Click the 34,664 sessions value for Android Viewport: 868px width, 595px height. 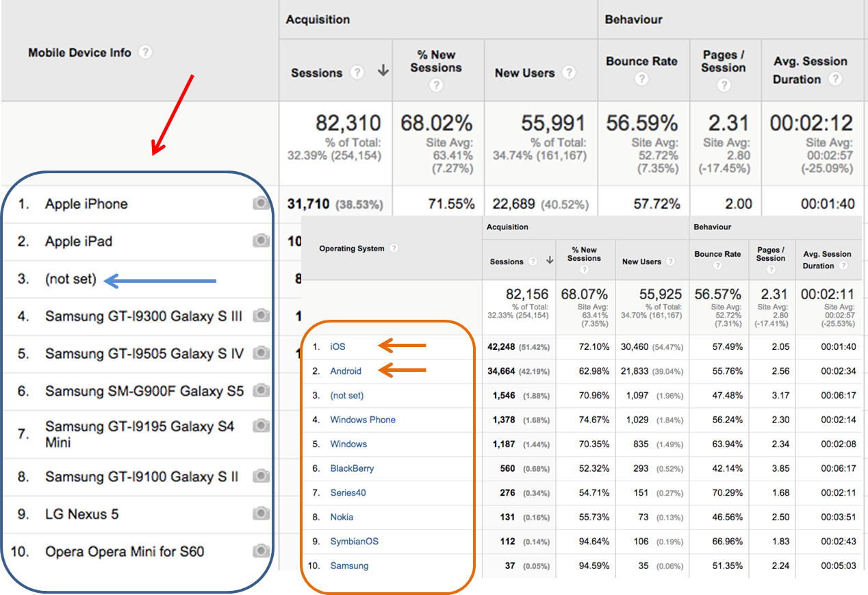(501, 371)
